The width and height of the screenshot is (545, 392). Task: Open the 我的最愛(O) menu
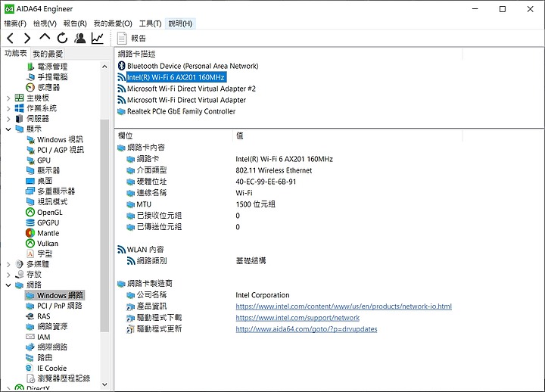(113, 23)
